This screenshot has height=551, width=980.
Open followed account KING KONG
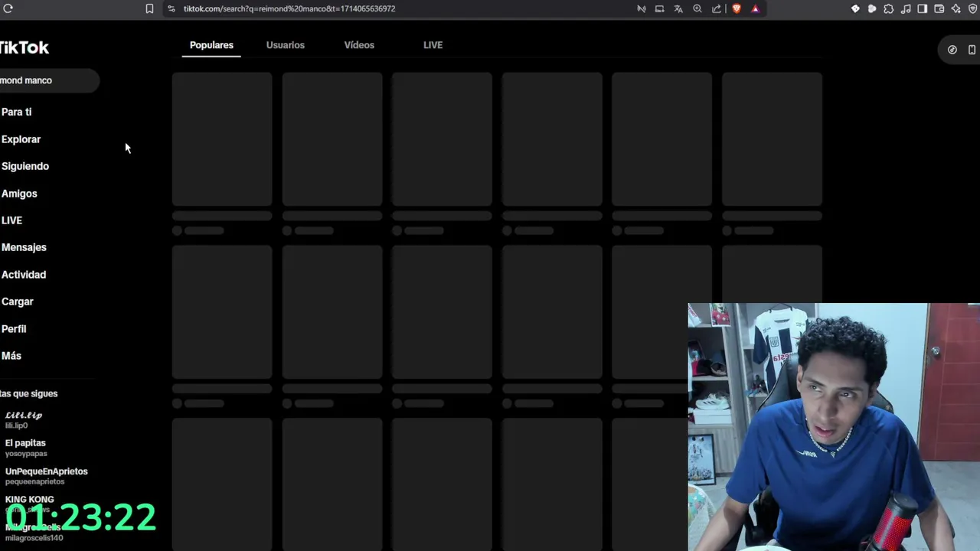coord(30,504)
